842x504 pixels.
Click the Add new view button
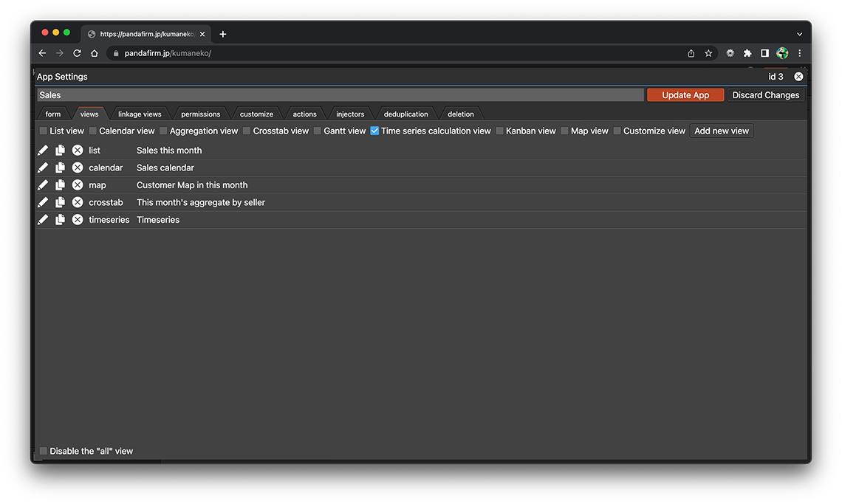(x=722, y=131)
